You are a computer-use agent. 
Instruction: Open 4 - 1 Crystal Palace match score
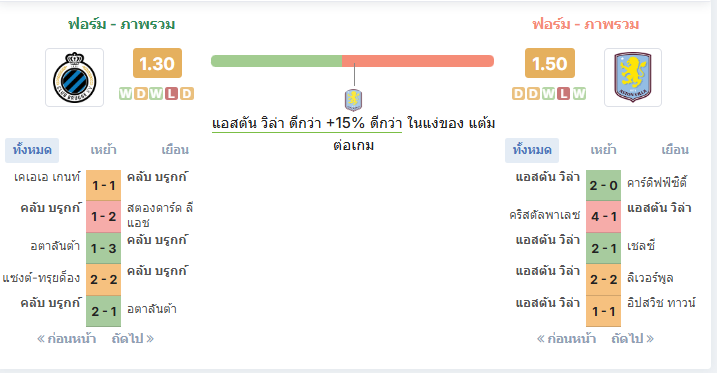click(x=604, y=216)
